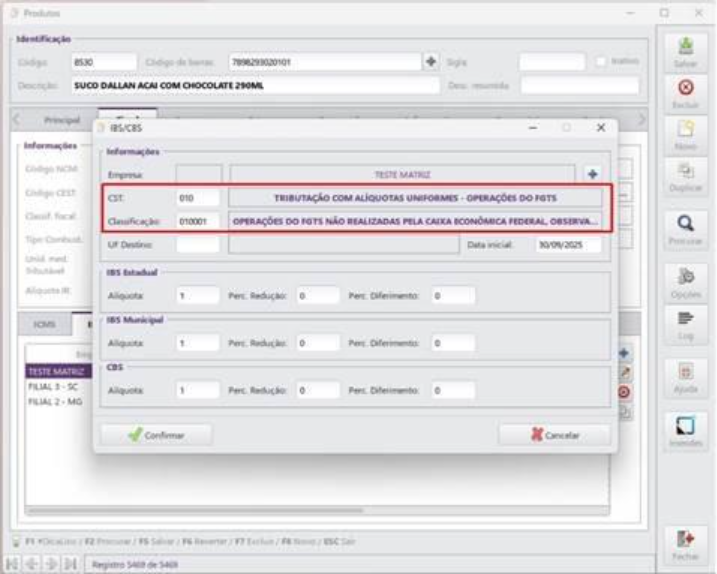
Task: Confirm the IBS/CBS dialog
Action: (156, 435)
